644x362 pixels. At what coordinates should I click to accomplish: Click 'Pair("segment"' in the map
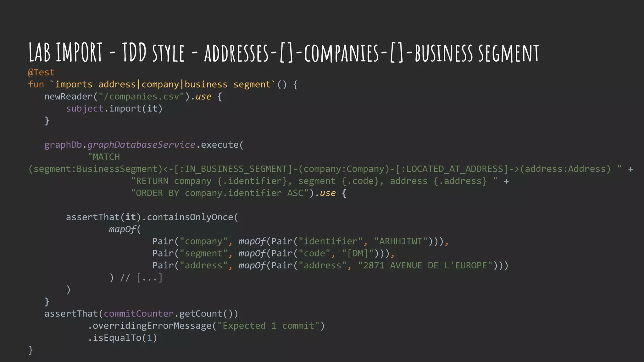coord(190,253)
